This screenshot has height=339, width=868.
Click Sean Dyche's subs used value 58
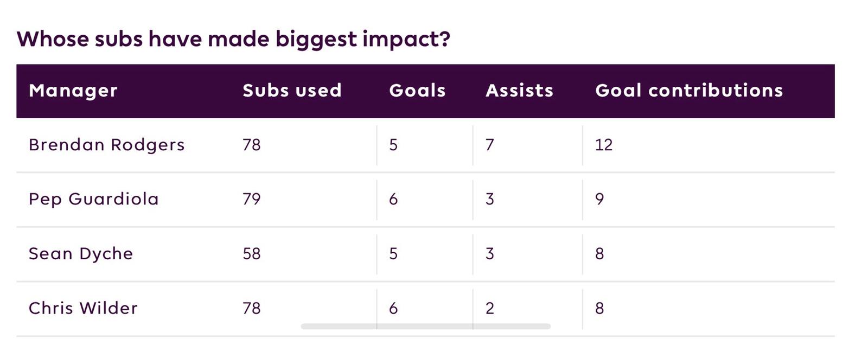pos(252,254)
